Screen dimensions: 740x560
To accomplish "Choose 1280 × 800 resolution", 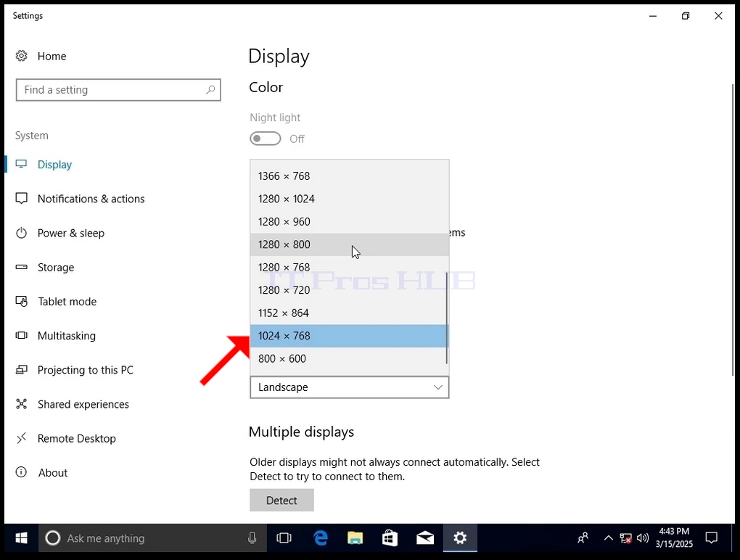I will (349, 244).
